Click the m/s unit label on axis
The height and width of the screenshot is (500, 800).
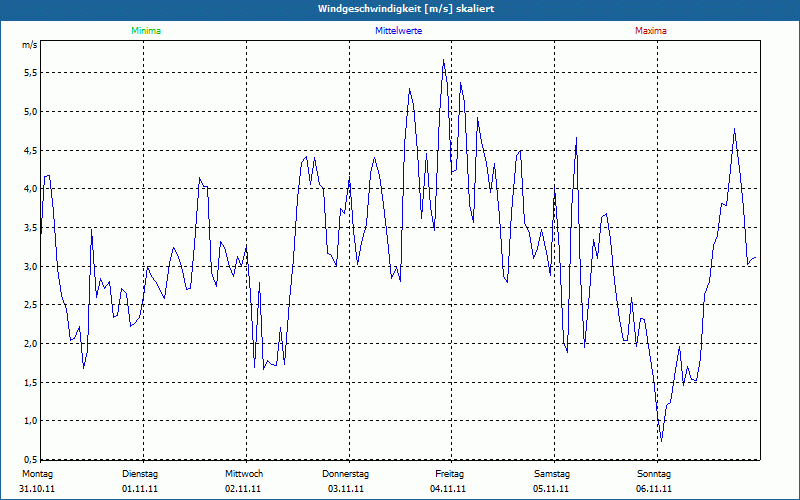pyautogui.click(x=30, y=45)
